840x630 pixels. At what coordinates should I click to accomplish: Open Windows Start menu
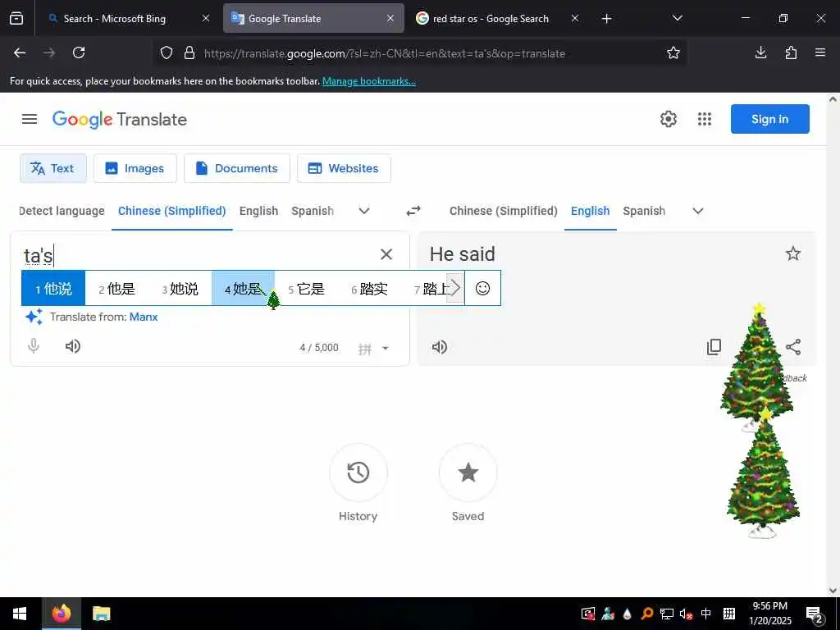point(20,614)
